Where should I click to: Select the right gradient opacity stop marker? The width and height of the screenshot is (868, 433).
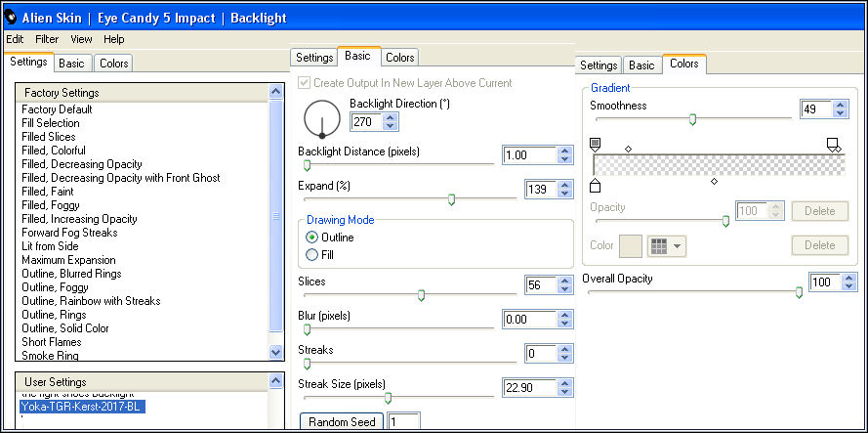click(832, 145)
